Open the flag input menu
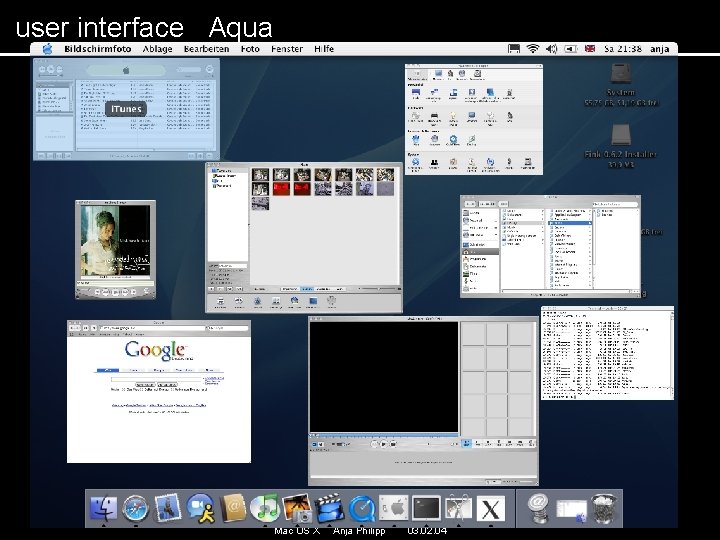The width and height of the screenshot is (720, 540). (x=590, y=49)
